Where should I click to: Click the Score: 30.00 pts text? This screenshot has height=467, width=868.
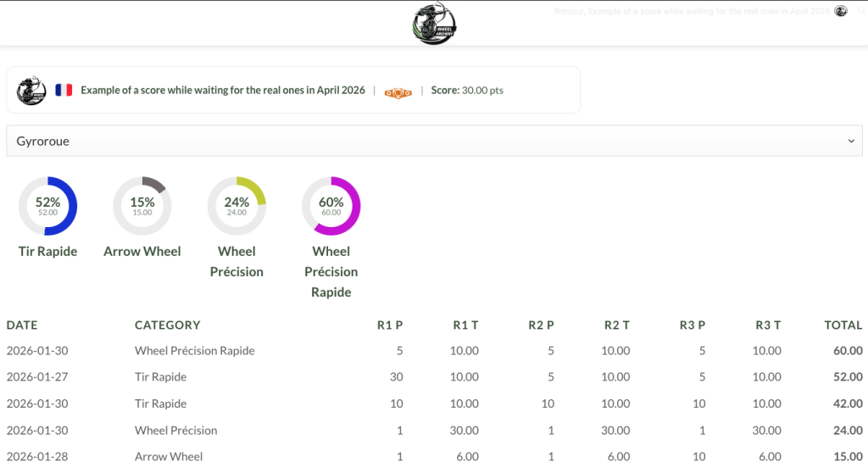pyautogui.click(x=467, y=90)
